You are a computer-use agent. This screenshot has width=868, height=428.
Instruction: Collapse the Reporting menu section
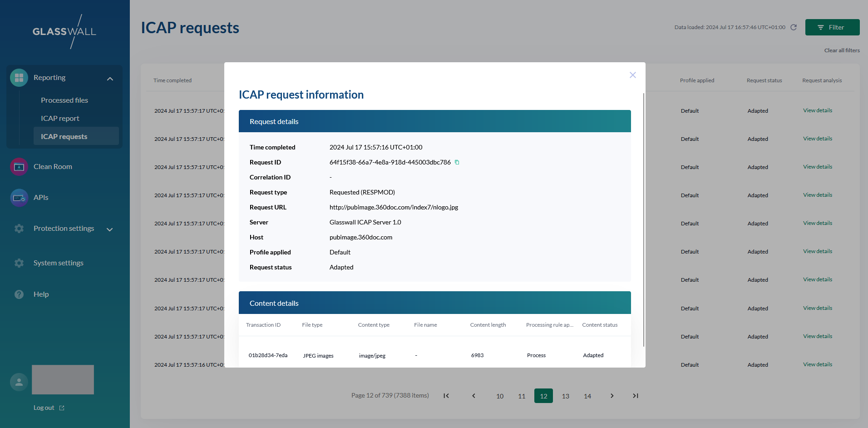click(110, 79)
